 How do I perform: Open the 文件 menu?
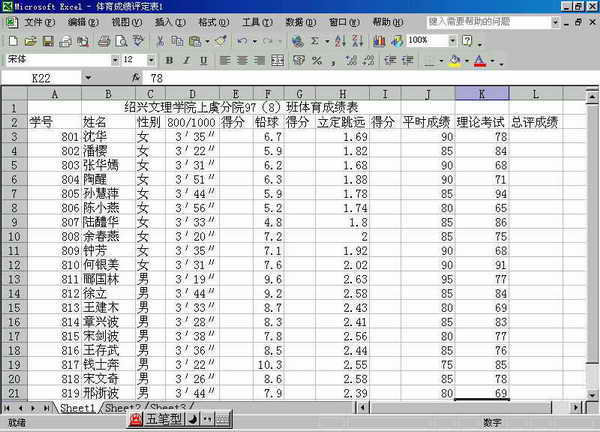(x=39, y=22)
